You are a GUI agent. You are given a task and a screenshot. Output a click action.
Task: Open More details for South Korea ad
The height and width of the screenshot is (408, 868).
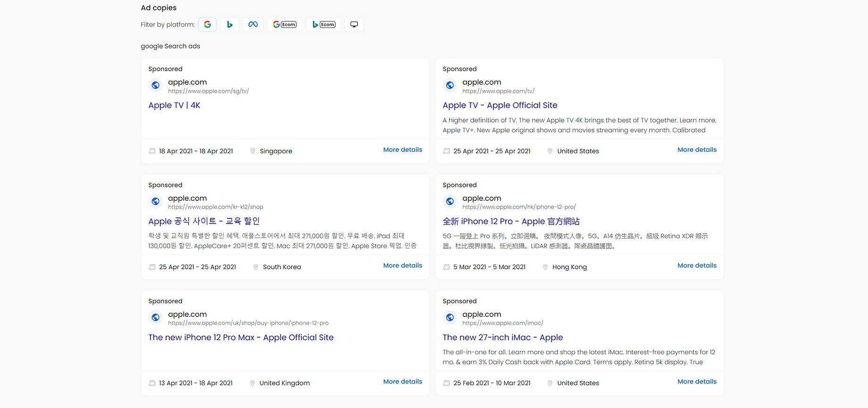click(x=403, y=266)
